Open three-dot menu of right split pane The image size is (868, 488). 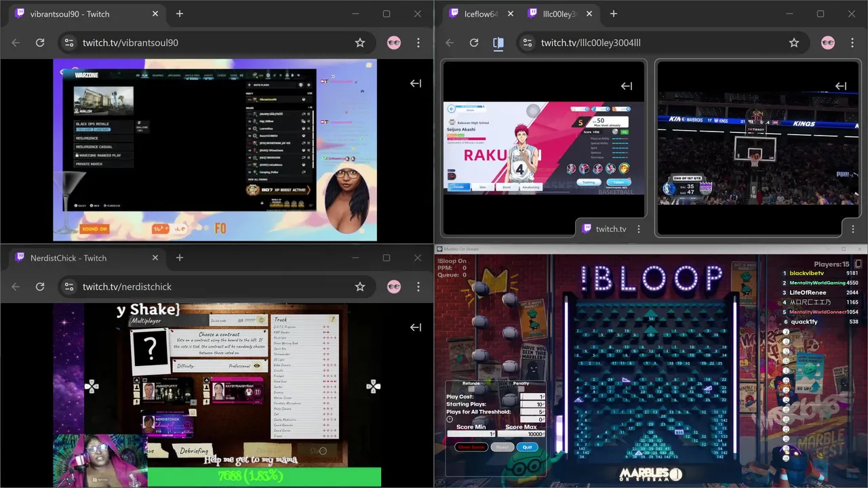point(852,229)
